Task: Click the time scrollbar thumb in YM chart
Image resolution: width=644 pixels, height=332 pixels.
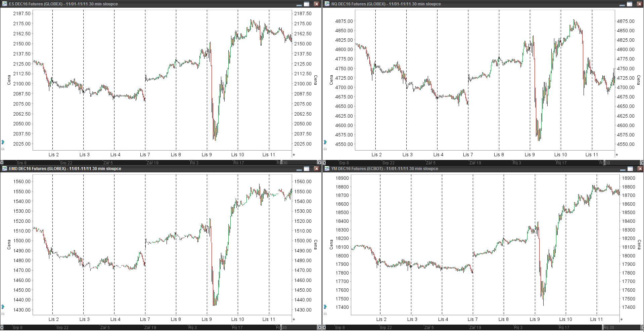Action: point(622,327)
